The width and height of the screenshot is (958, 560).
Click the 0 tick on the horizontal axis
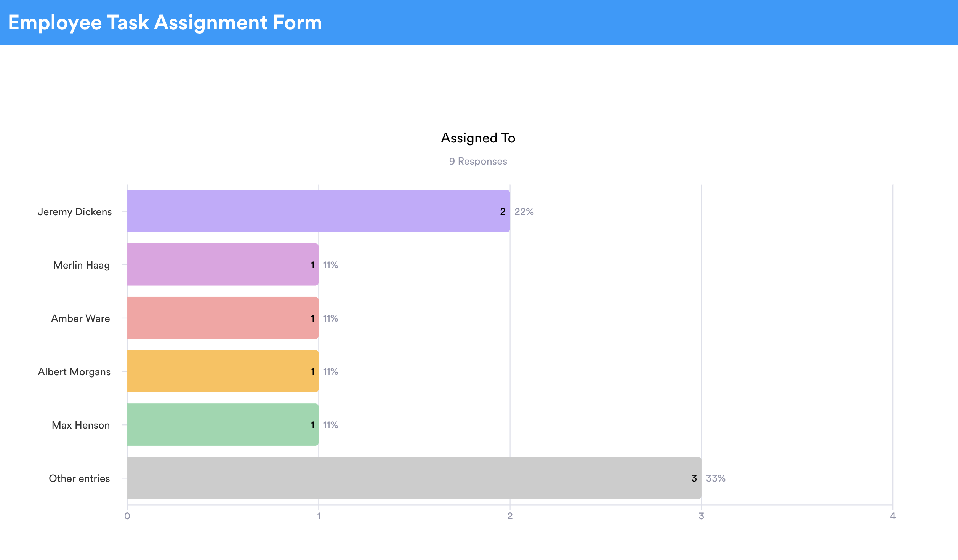pos(127,516)
